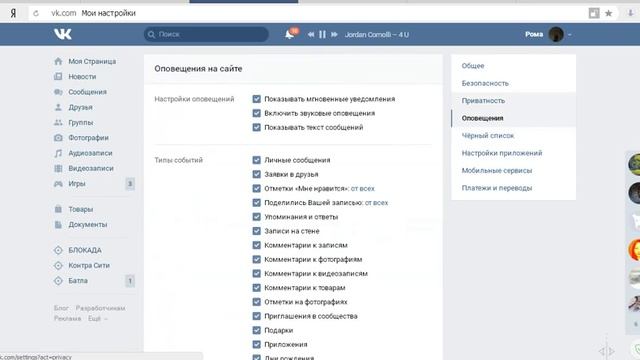Open Фотографии camera icon
The image size is (640, 360).
pos(58,138)
